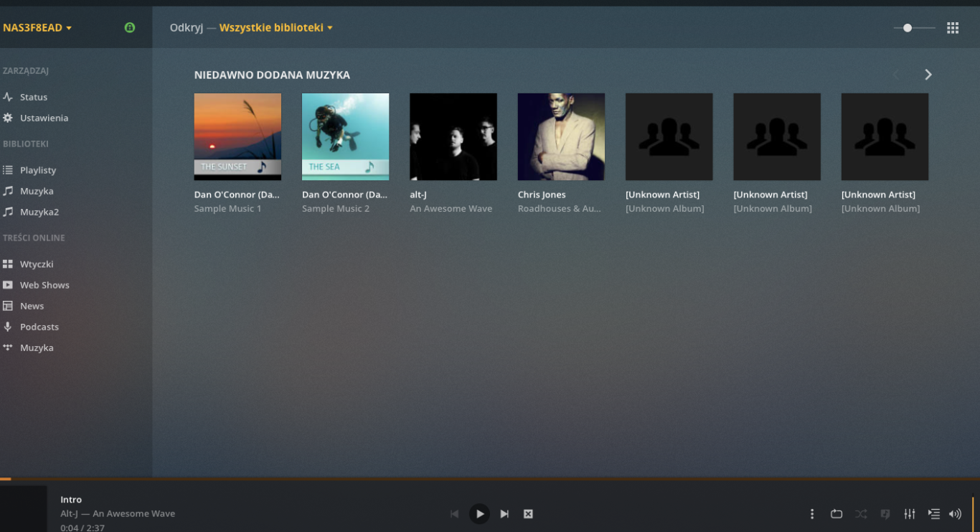Toggle shuffle mode
The width and height of the screenshot is (980, 532).
[x=861, y=514]
